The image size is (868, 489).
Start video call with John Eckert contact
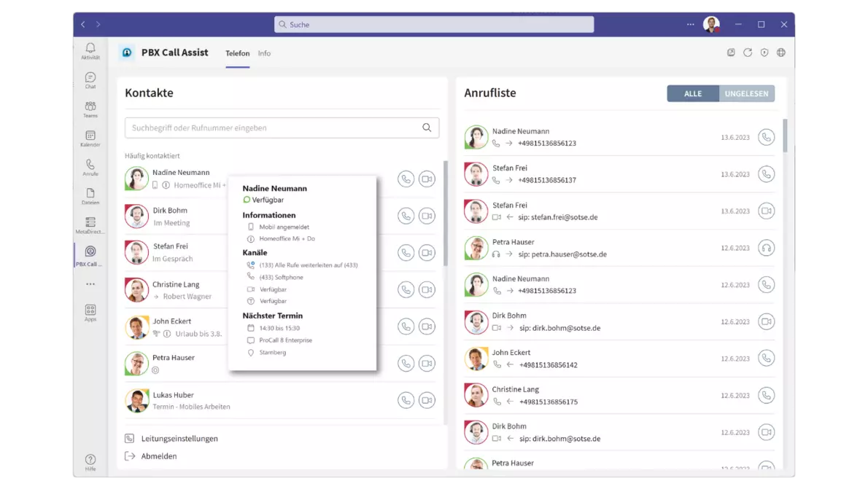[x=427, y=326]
